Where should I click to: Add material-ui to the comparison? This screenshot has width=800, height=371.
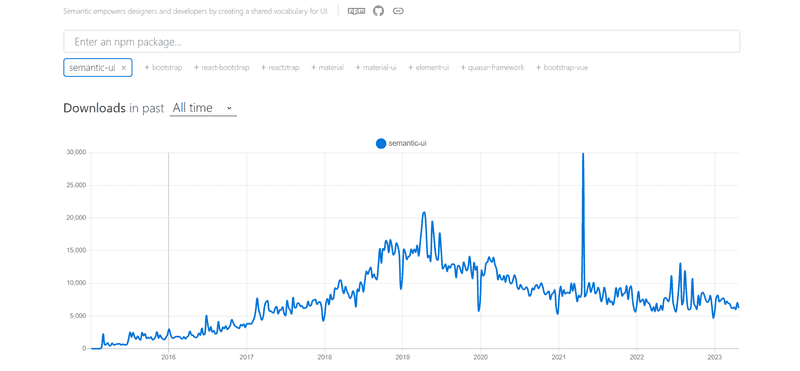tap(376, 67)
